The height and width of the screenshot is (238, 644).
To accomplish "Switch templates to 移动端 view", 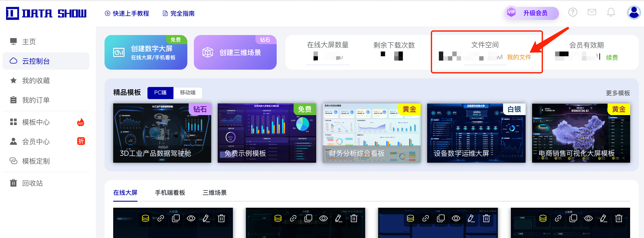I will click(188, 93).
